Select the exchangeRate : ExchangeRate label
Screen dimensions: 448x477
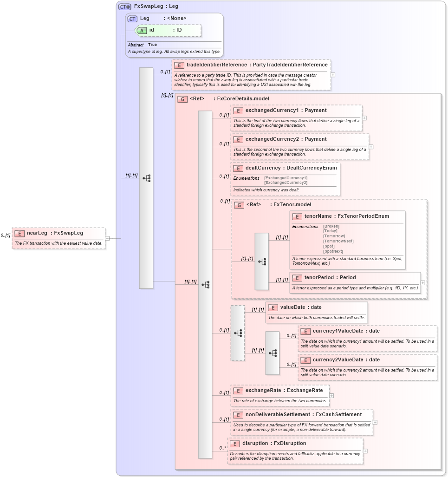pos(284,391)
